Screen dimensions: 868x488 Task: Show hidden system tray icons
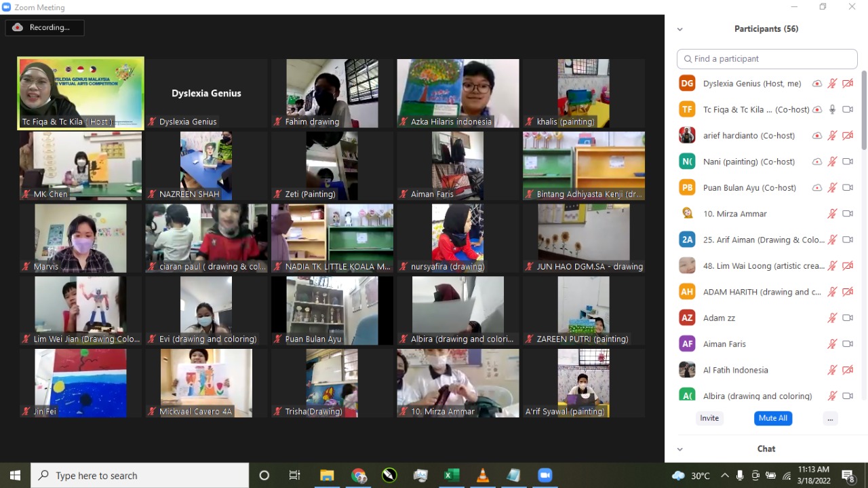[x=725, y=475]
